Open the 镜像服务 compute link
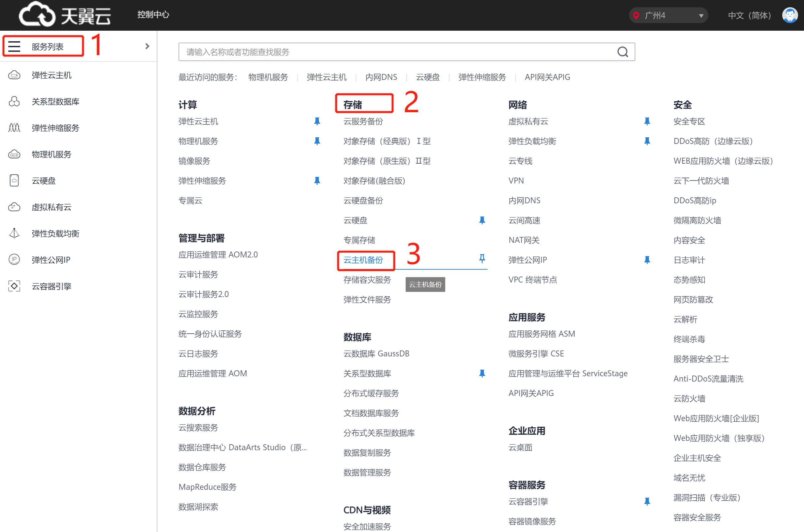Image resolution: width=804 pixels, height=532 pixels. point(194,161)
